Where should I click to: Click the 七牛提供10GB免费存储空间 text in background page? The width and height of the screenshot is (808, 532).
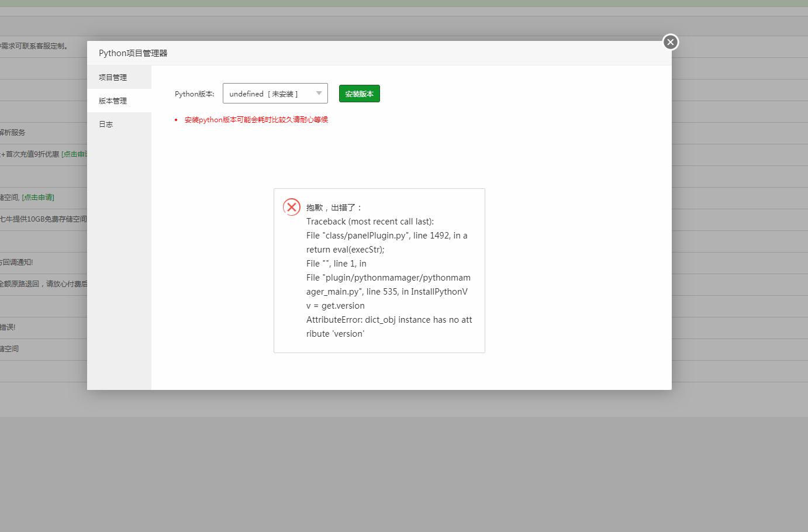coord(43,219)
